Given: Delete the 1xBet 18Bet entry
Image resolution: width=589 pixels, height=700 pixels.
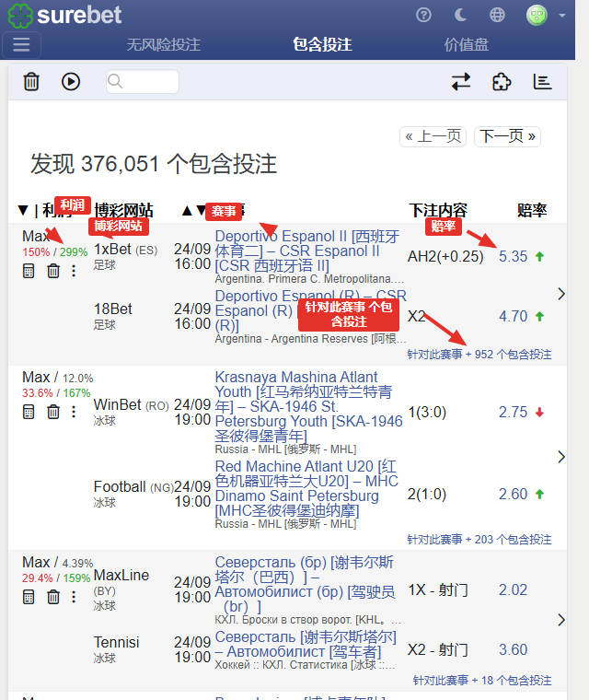Looking at the screenshot, I should coord(53,271).
